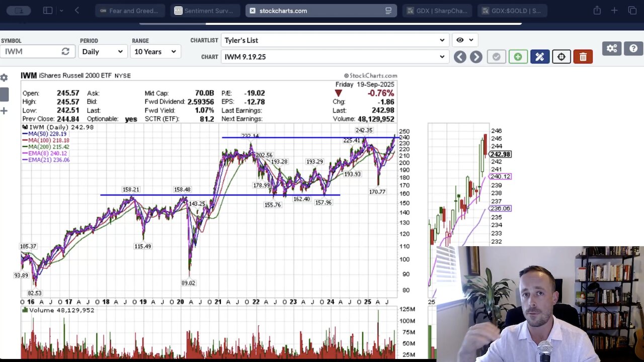Toggle the crosshair inspect tool
644x362 pixels.
[561, 57]
